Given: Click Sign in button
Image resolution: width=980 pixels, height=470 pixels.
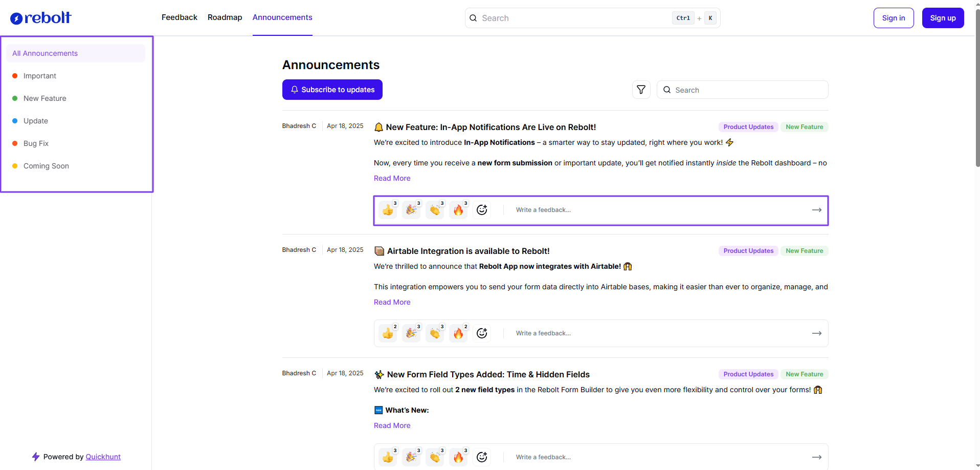Looking at the screenshot, I should pyautogui.click(x=894, y=18).
